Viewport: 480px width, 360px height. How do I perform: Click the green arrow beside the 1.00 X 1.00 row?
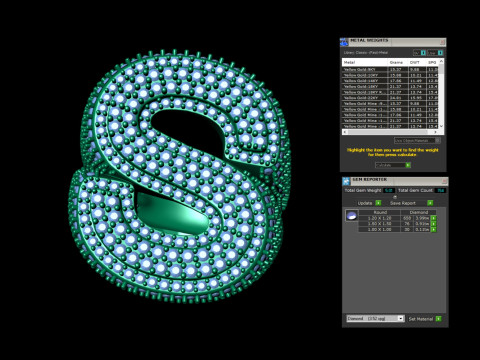(434, 229)
